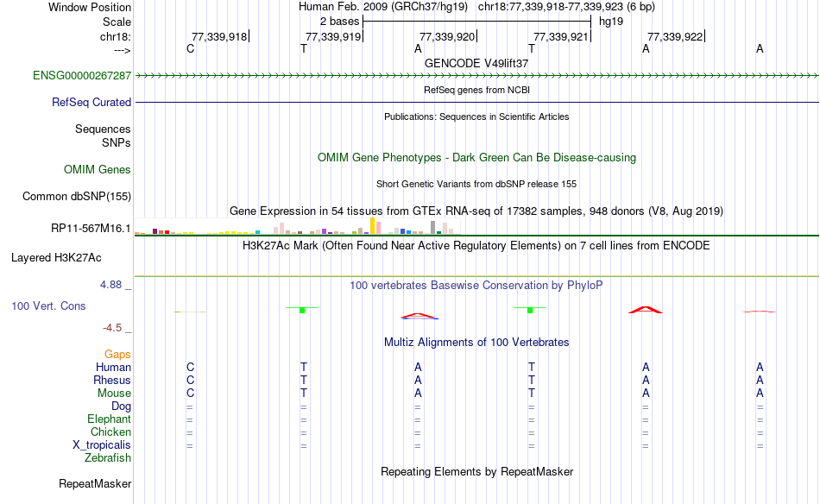Click the cyan GTEx expression bar

click(257, 232)
